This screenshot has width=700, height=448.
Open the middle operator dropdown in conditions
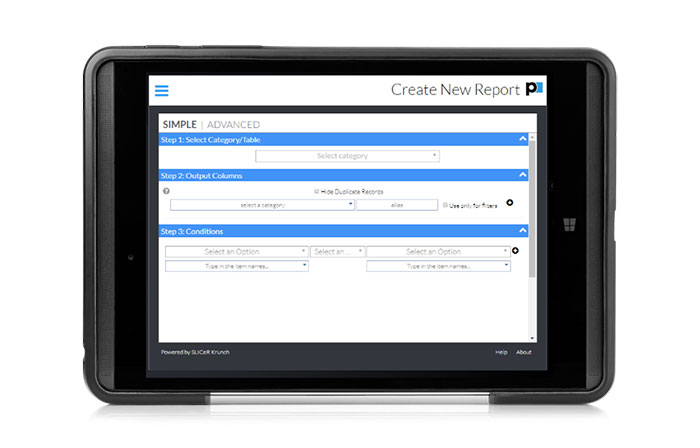tap(337, 252)
